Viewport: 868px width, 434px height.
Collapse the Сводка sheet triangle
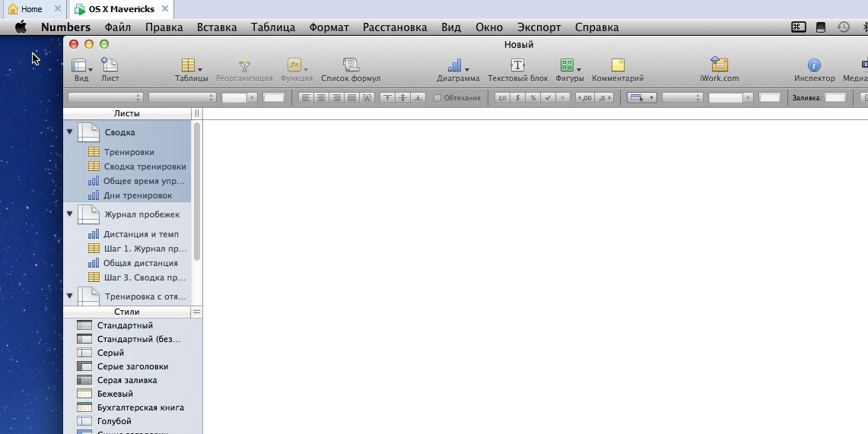coord(70,132)
